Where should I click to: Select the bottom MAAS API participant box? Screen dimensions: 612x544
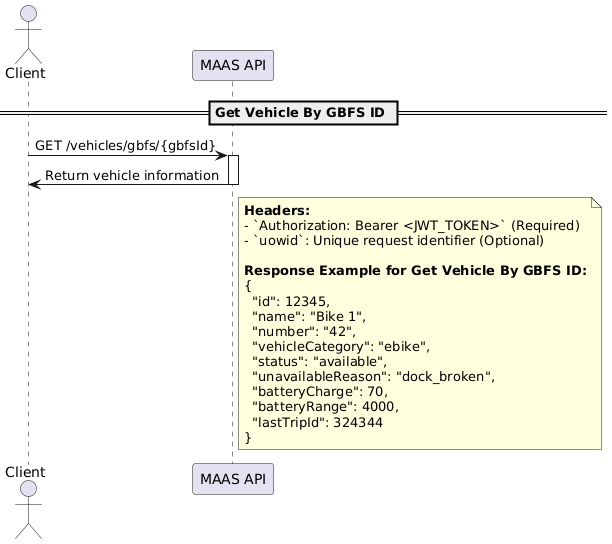[233, 479]
